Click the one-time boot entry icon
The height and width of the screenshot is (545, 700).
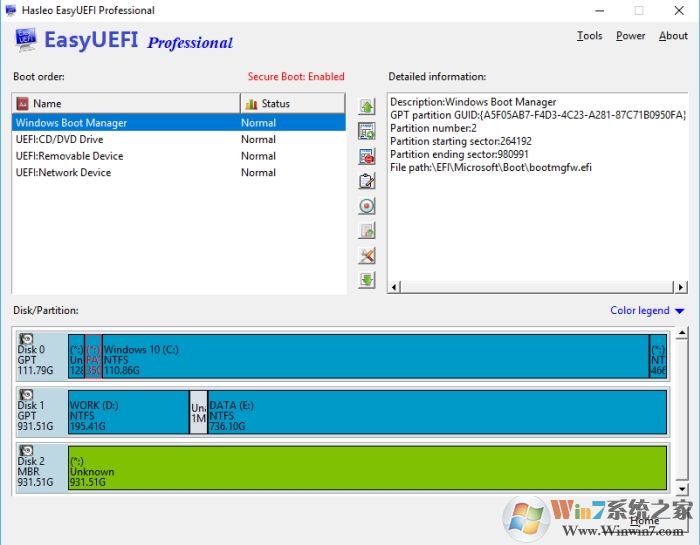(367, 206)
